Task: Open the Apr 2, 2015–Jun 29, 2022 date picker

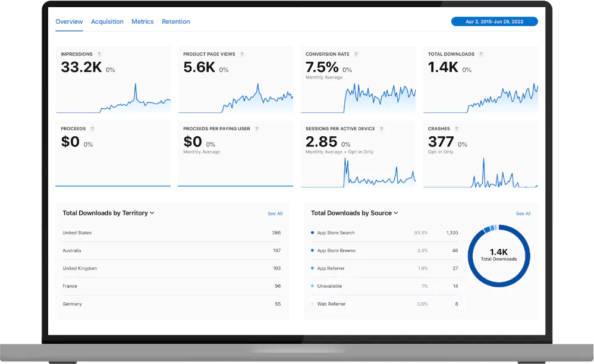Action: (494, 21)
